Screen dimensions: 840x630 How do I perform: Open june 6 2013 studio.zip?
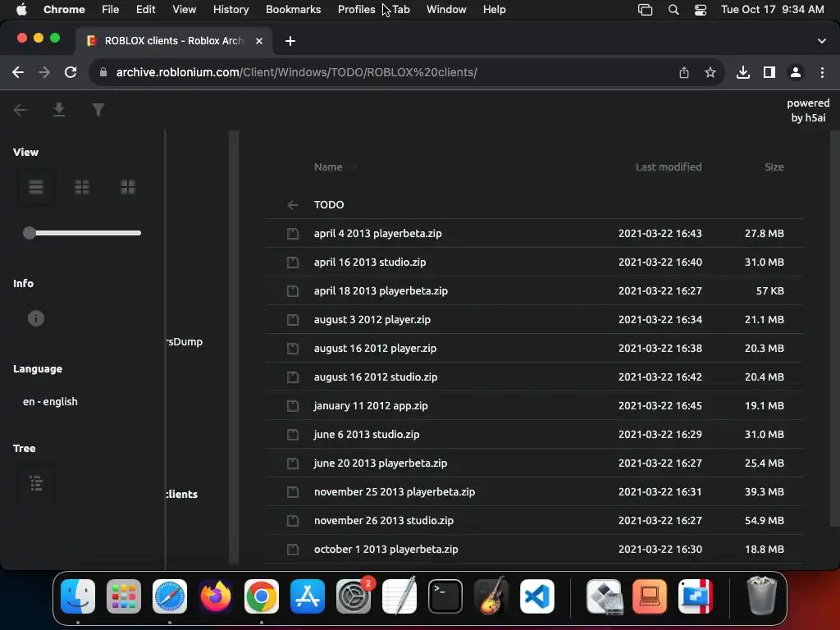tap(534, 435)
